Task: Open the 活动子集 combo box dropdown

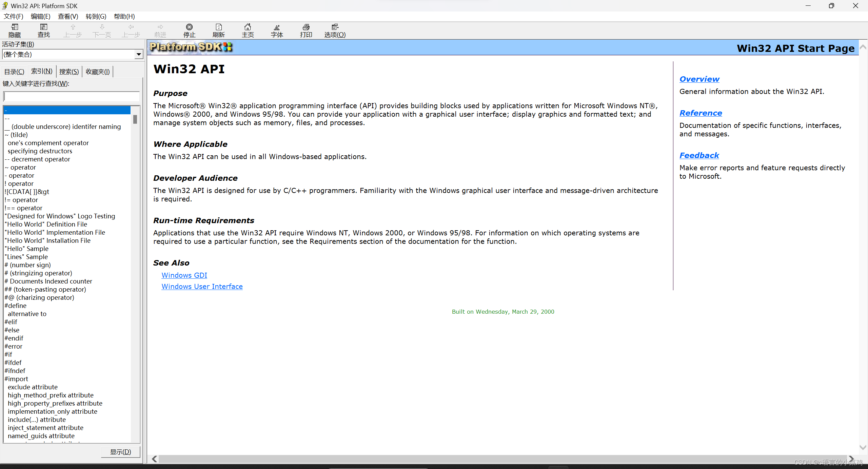Action: [139, 54]
